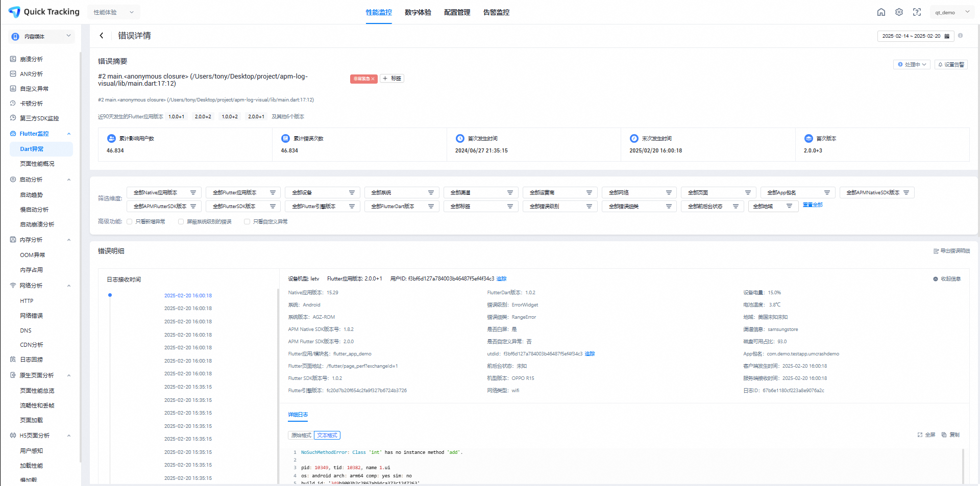Click the 启动分析 sidebar icon

click(13, 180)
